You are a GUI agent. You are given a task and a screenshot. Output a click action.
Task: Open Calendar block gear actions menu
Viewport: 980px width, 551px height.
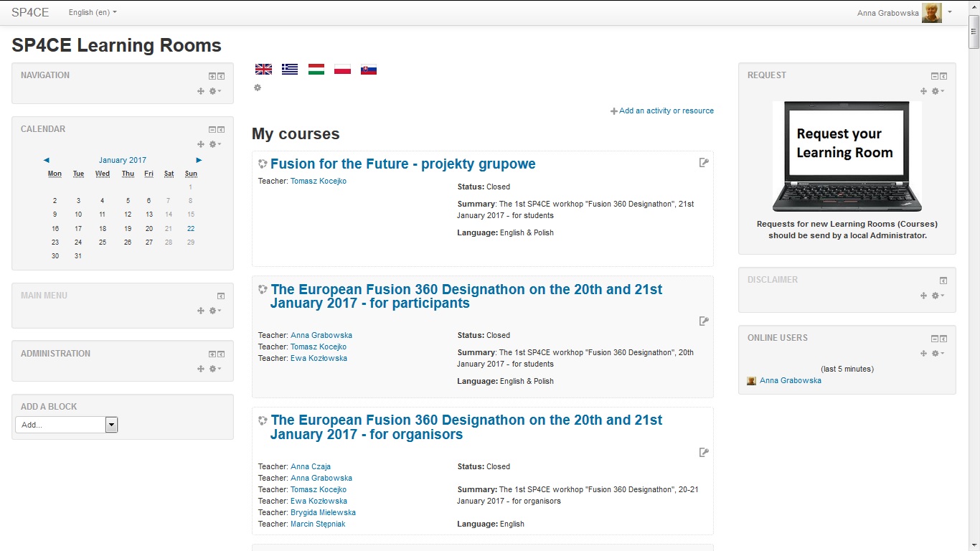[x=214, y=144]
